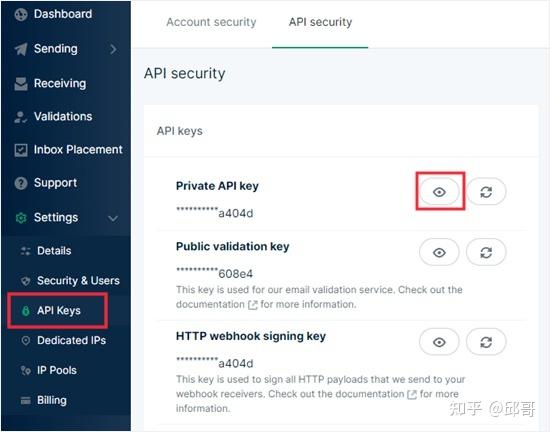Unhide the HTTP webhook signing key

point(439,342)
